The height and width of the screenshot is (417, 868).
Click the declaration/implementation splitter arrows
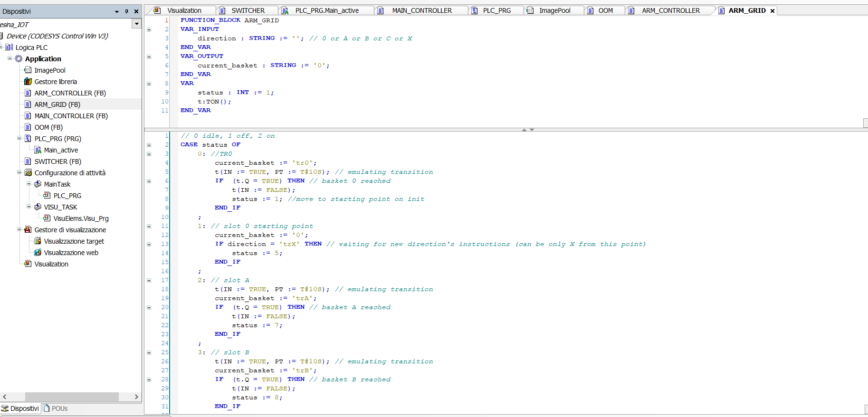(528, 130)
